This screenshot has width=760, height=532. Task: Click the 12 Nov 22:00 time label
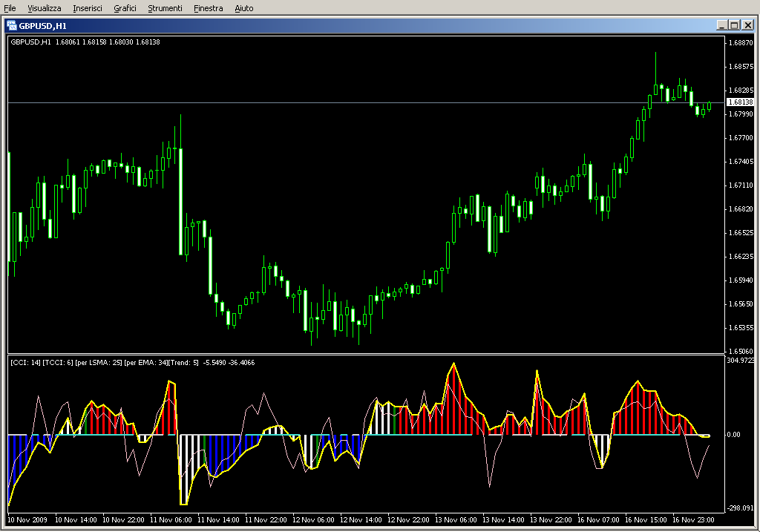(408, 520)
